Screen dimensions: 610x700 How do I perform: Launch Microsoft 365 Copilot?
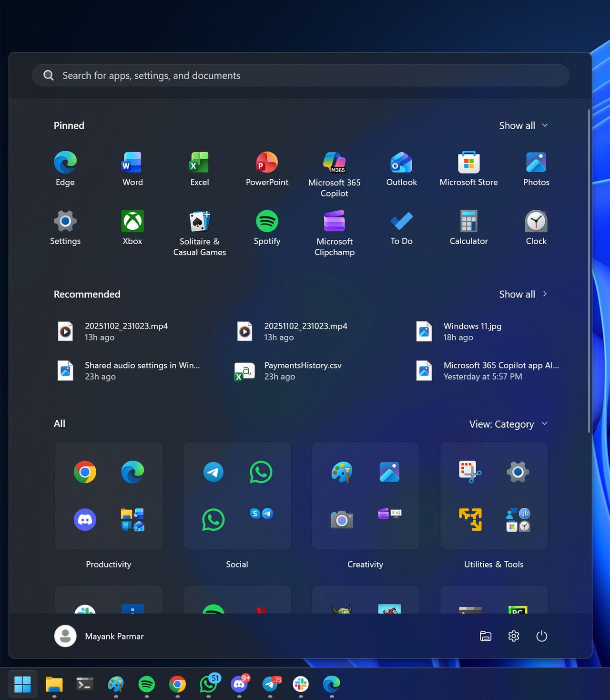334,168
